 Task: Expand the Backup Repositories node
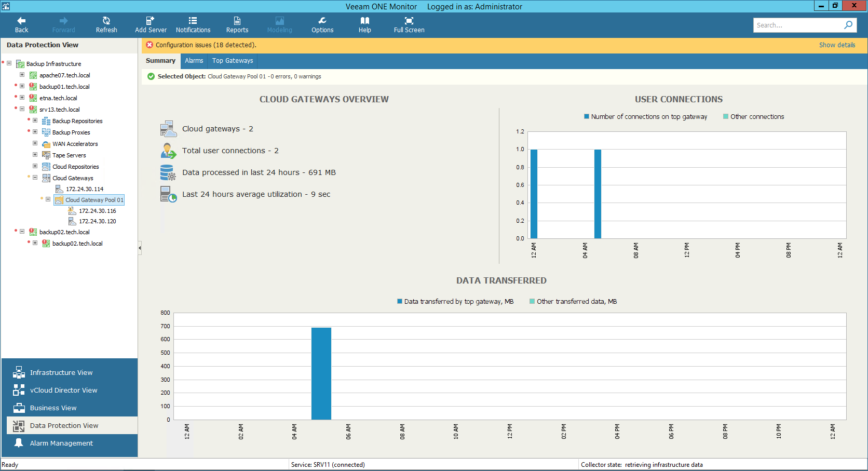pos(35,120)
